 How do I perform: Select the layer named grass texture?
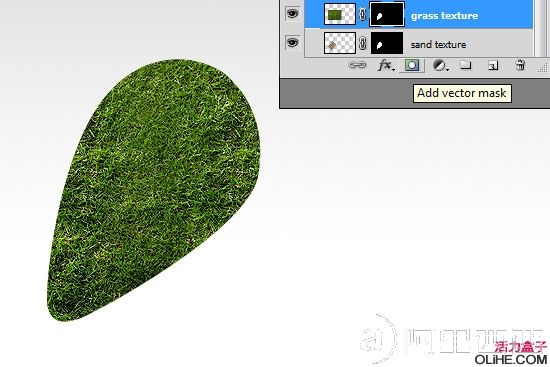tap(444, 16)
